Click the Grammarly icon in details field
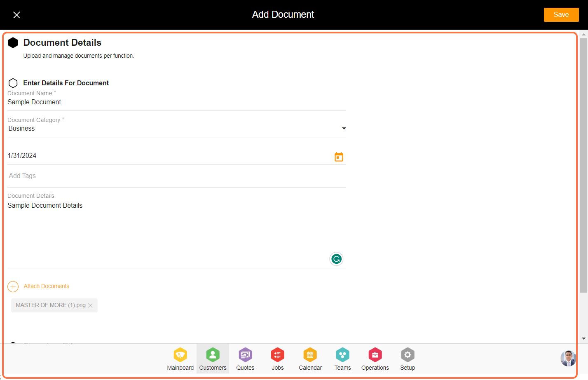The height and width of the screenshot is (380, 588). 336,259
